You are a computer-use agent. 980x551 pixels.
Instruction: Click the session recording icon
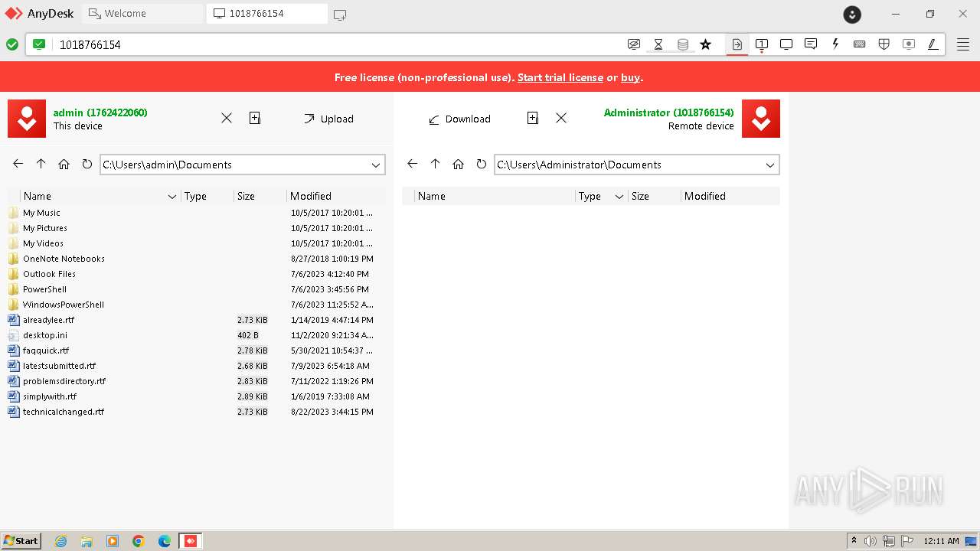909,44
